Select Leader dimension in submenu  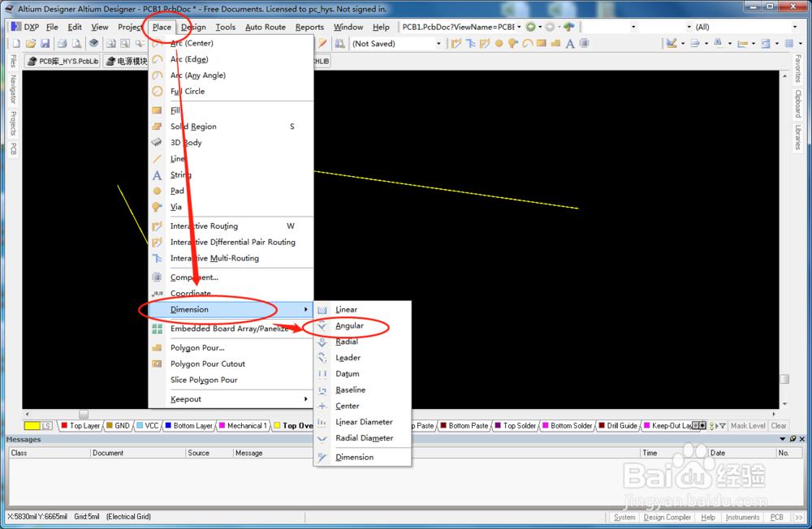362,358
